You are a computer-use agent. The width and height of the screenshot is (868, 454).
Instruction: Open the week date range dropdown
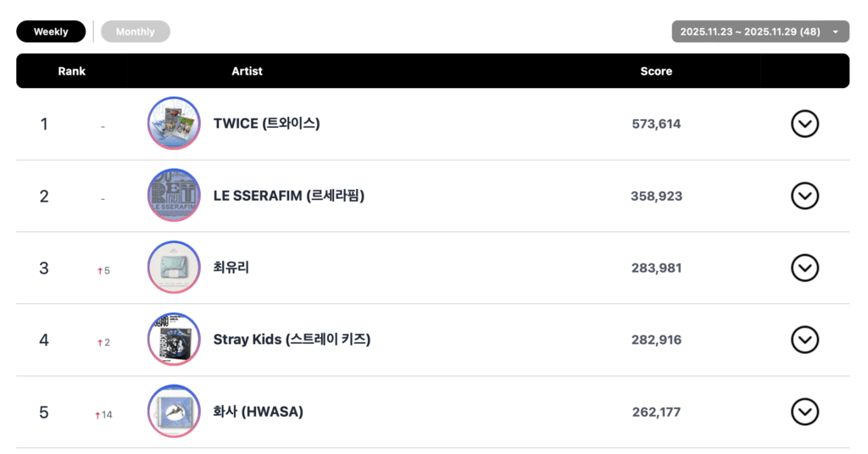point(759,31)
